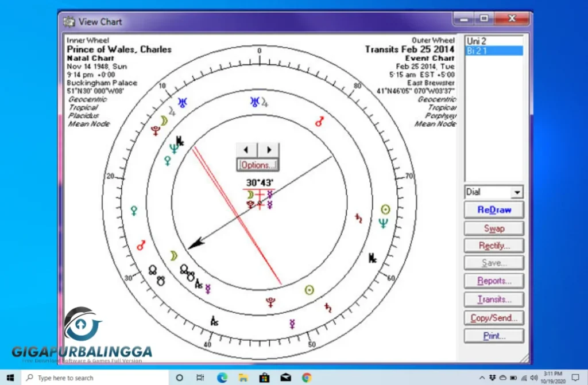Launch Google Chrome from the taskbar
Image resolution: width=588 pixels, height=385 pixels.
click(x=307, y=378)
